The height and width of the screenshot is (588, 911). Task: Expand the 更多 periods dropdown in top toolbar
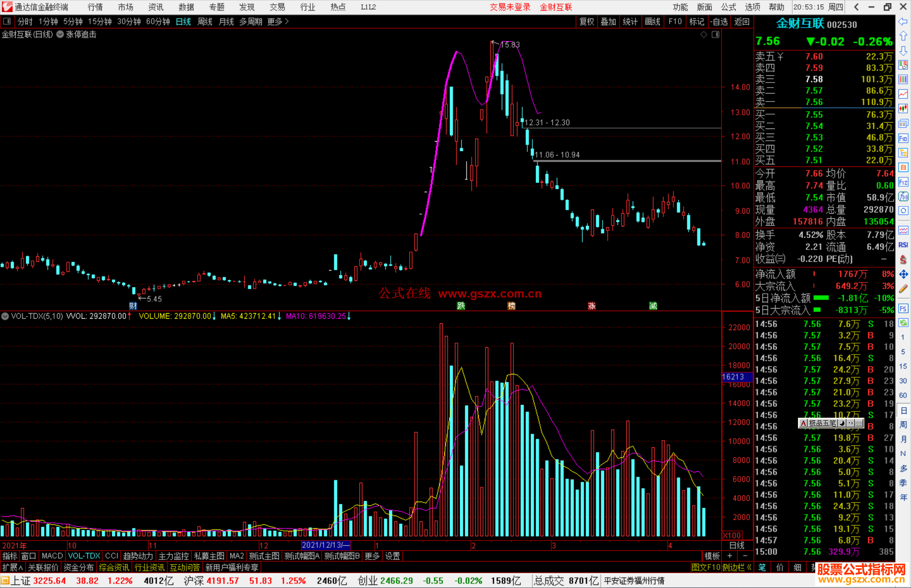278,21
